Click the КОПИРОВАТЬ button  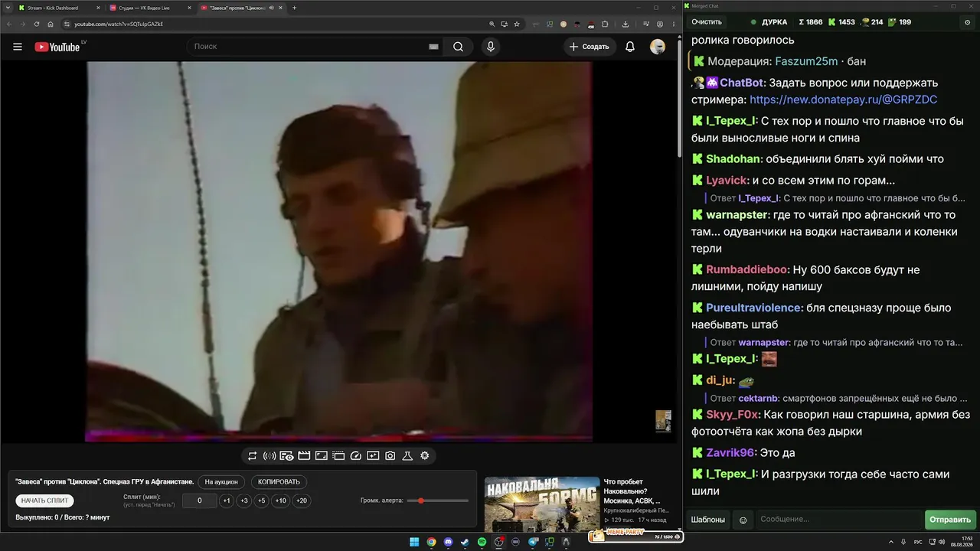click(279, 482)
